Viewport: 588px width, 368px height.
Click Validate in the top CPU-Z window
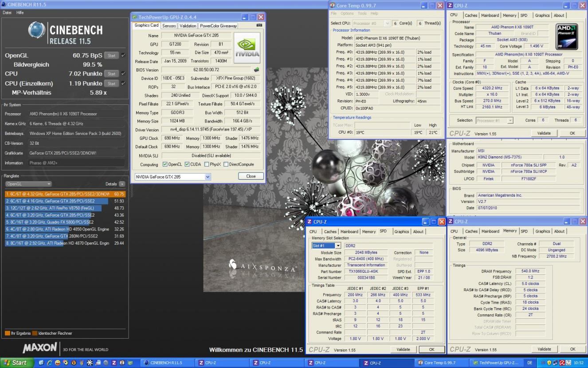pyautogui.click(x=544, y=133)
